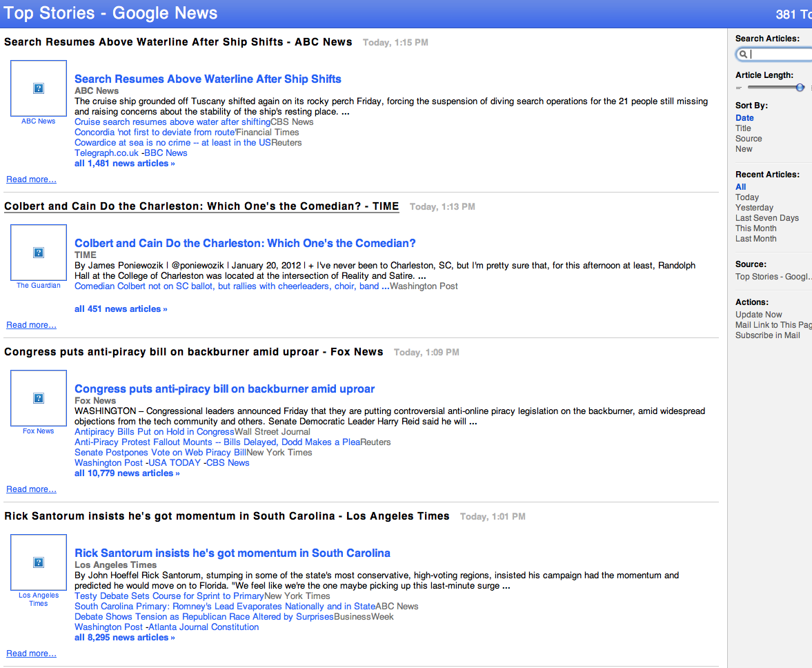
Task: Filter articles to Last Month
Action: (756, 239)
